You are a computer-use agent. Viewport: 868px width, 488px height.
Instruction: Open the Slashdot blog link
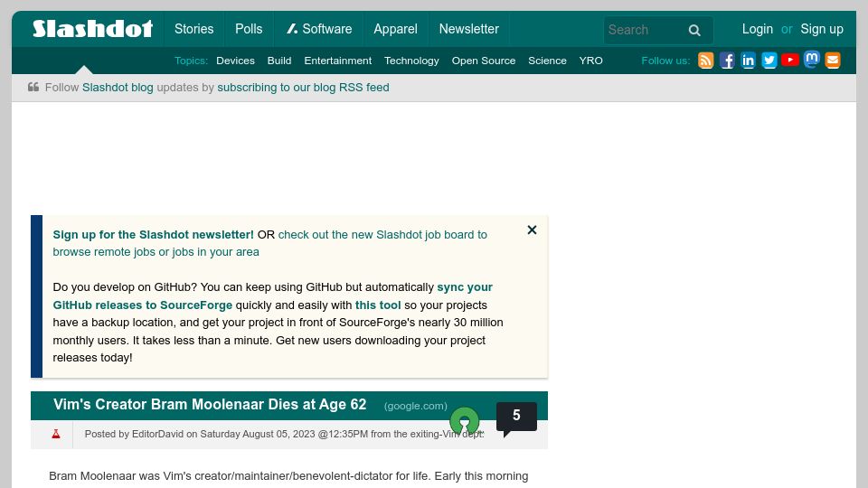(x=118, y=88)
